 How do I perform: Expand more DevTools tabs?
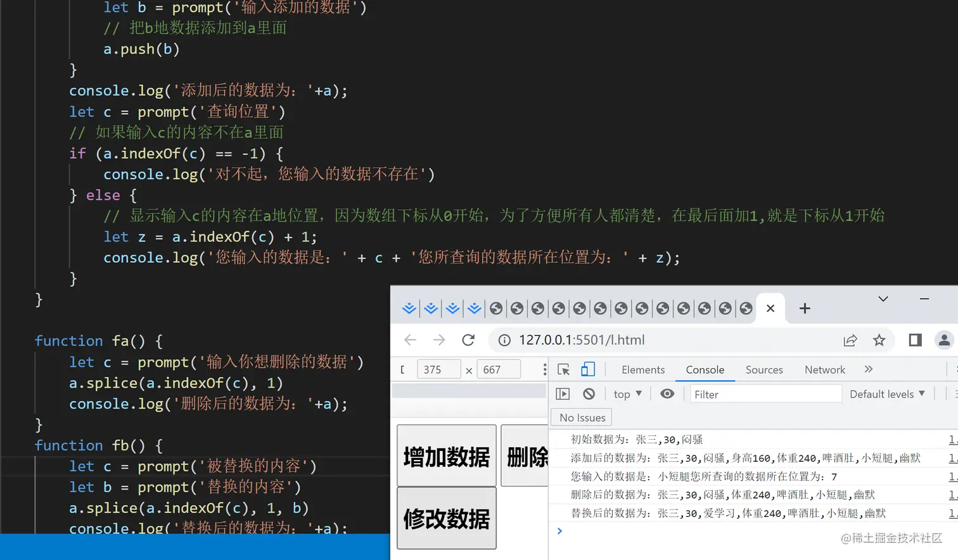click(869, 369)
